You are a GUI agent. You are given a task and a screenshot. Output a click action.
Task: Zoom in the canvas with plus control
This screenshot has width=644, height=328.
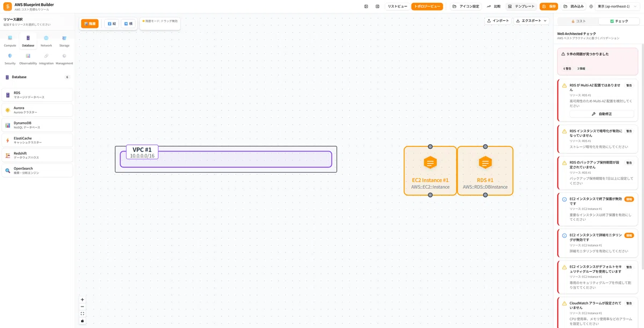pyautogui.click(x=82, y=300)
